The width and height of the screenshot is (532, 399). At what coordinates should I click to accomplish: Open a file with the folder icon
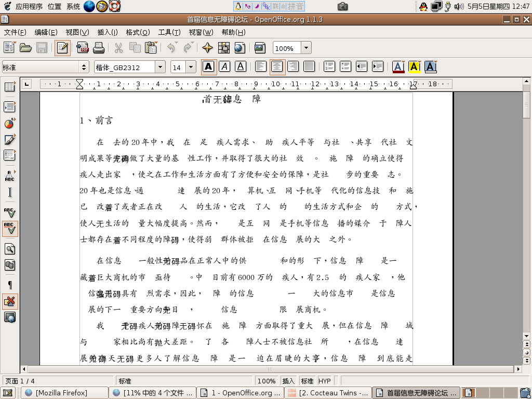point(25,48)
